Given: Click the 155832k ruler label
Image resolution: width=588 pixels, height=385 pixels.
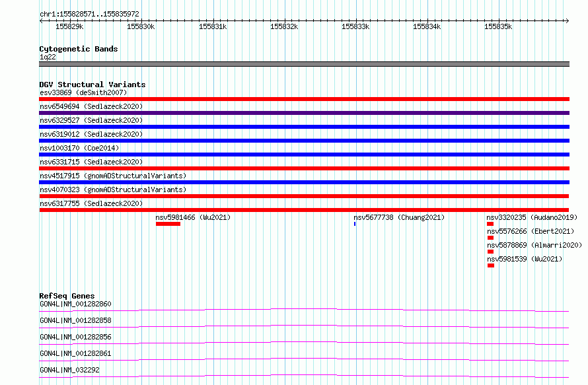Looking at the screenshot, I should point(284,26).
